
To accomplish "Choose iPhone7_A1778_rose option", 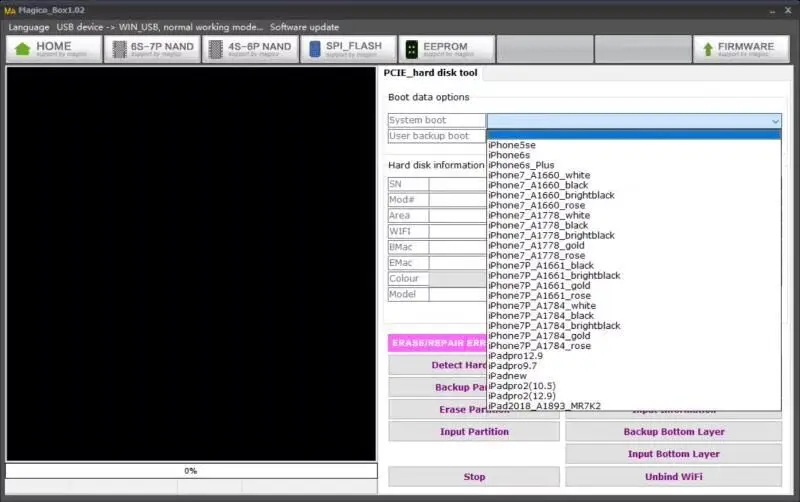I will 634,256.
